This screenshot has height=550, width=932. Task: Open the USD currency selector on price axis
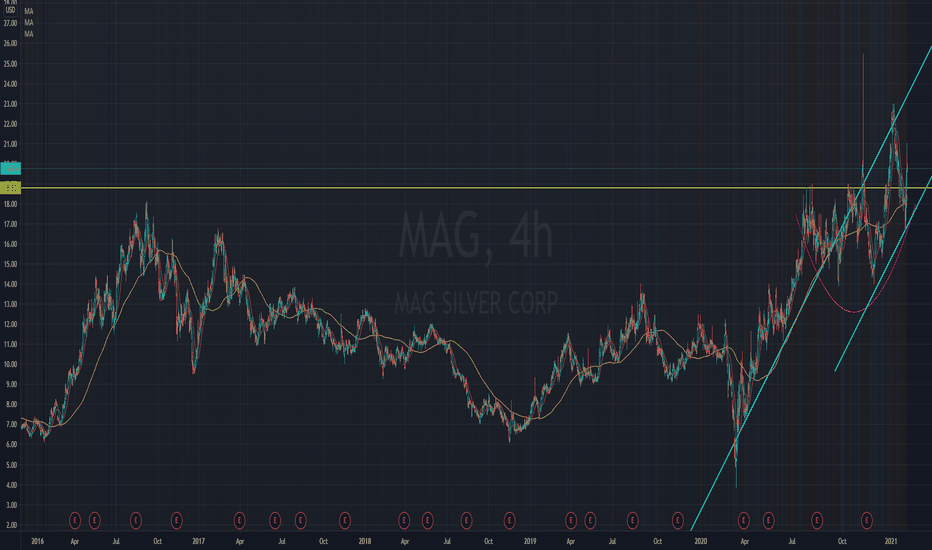(x=10, y=10)
